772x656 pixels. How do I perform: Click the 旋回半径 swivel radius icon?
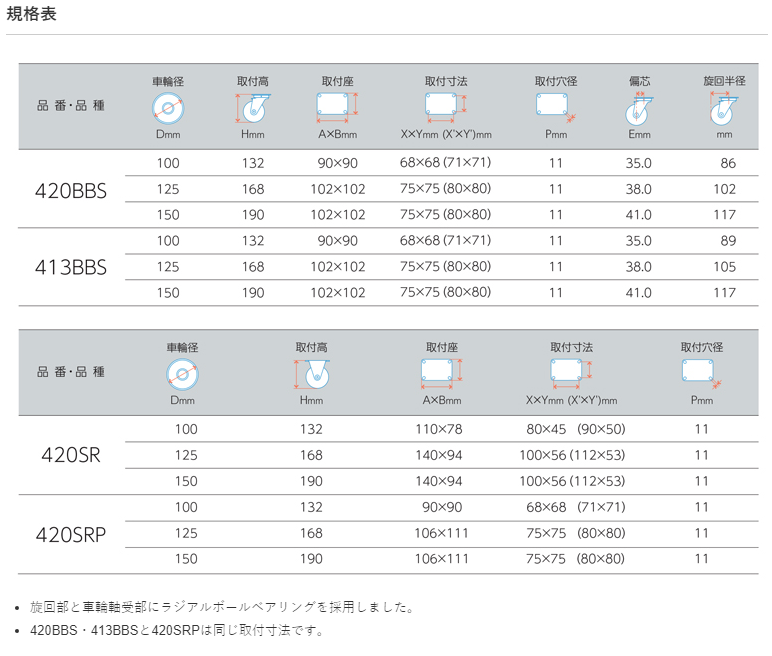[x=724, y=106]
